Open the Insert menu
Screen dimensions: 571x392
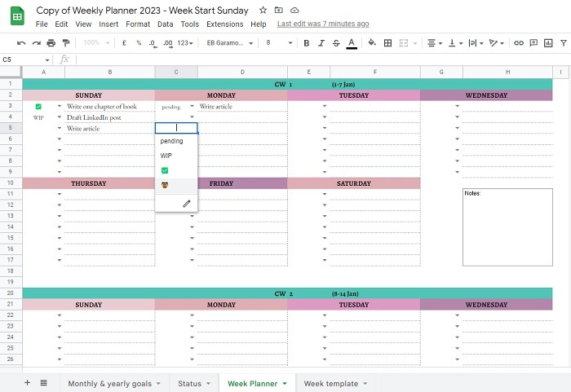click(108, 24)
